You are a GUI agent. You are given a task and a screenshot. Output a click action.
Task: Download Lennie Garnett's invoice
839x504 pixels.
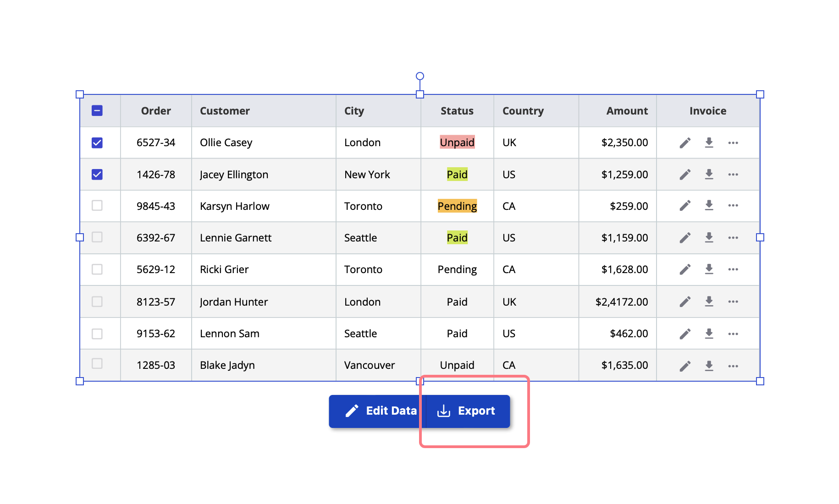point(709,238)
